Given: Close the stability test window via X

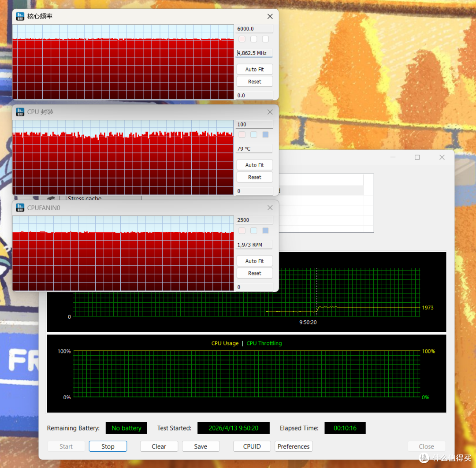Looking at the screenshot, I should pos(442,157).
